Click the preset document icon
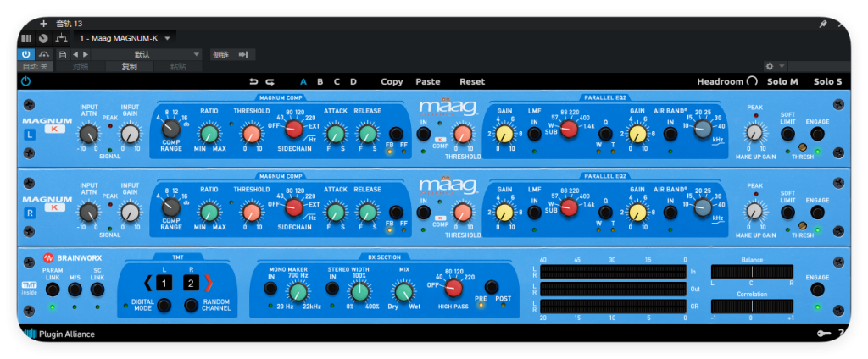This screenshot has width=868, height=359. point(63,54)
